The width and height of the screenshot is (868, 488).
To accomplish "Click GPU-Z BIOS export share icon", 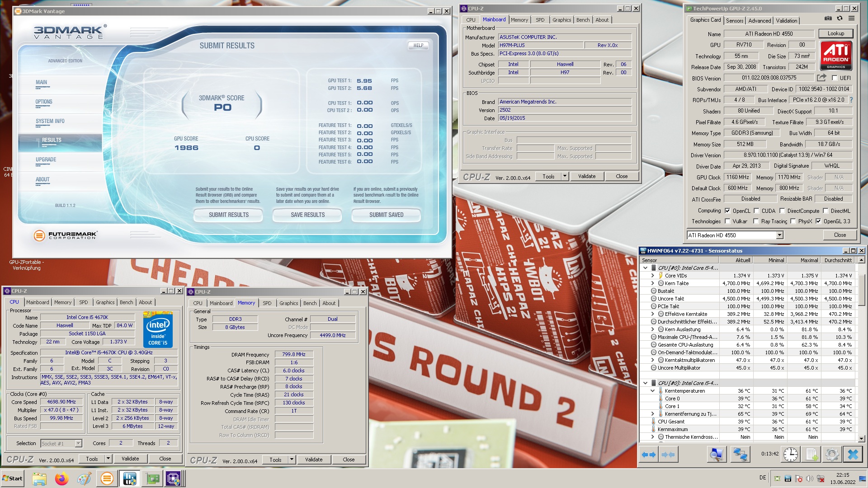I will click(x=821, y=78).
